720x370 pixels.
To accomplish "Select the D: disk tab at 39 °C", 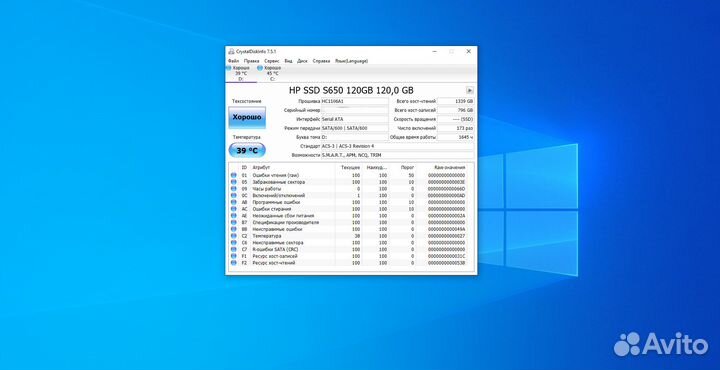I will (x=241, y=73).
